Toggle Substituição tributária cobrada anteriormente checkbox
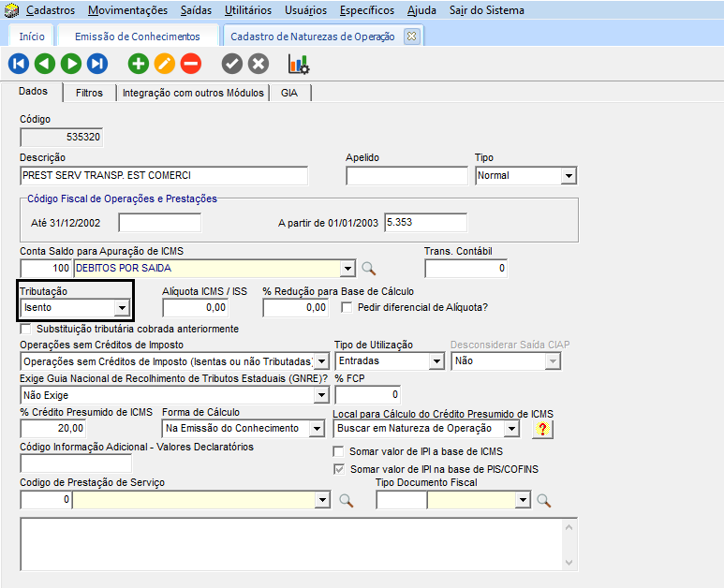The width and height of the screenshot is (724, 588). 26,329
